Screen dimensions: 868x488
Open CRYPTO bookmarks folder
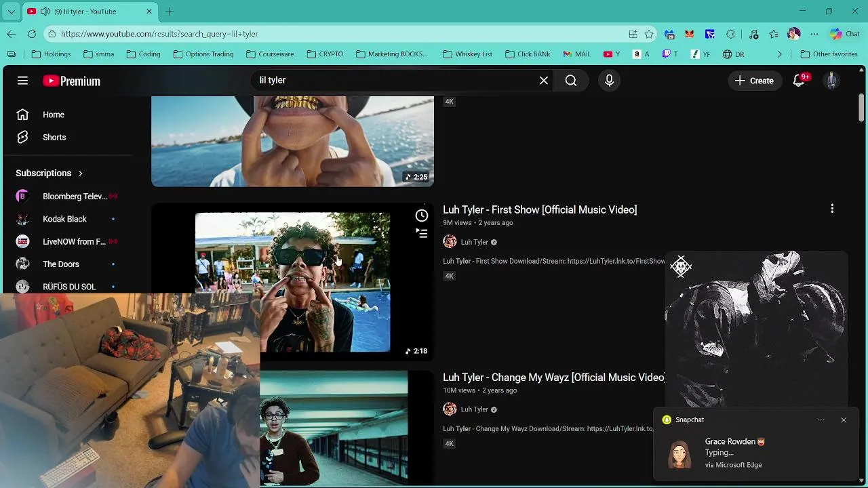pyautogui.click(x=325, y=54)
